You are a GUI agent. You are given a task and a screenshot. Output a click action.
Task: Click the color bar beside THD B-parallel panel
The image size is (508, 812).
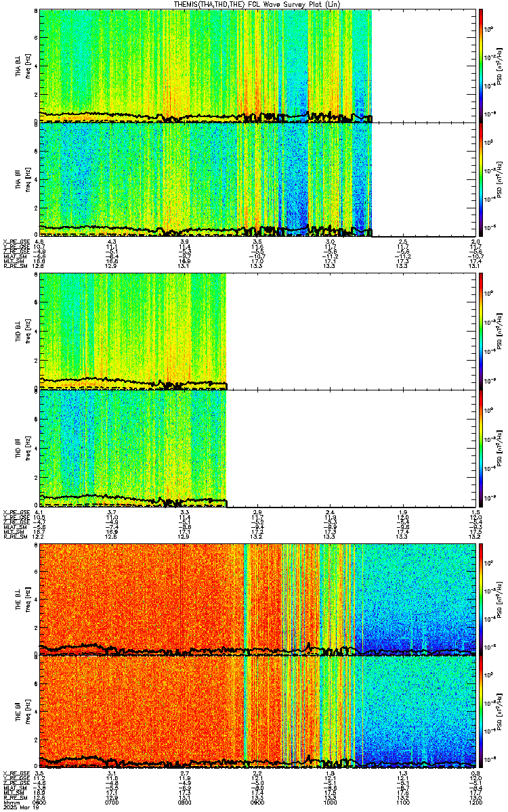[x=482, y=447]
